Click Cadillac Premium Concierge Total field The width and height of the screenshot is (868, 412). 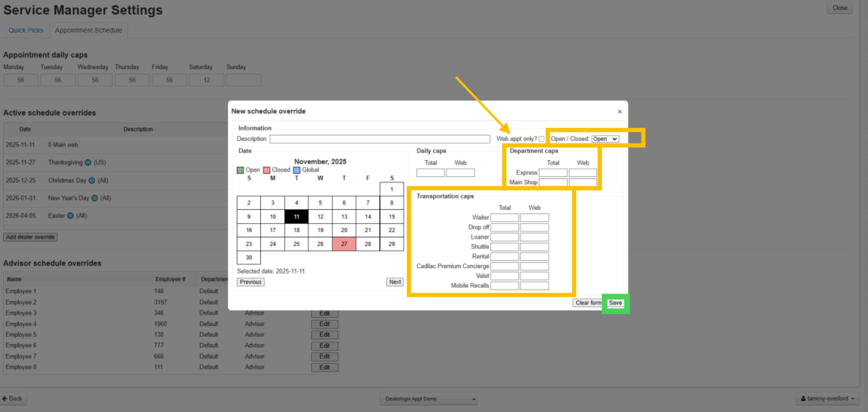(504, 266)
